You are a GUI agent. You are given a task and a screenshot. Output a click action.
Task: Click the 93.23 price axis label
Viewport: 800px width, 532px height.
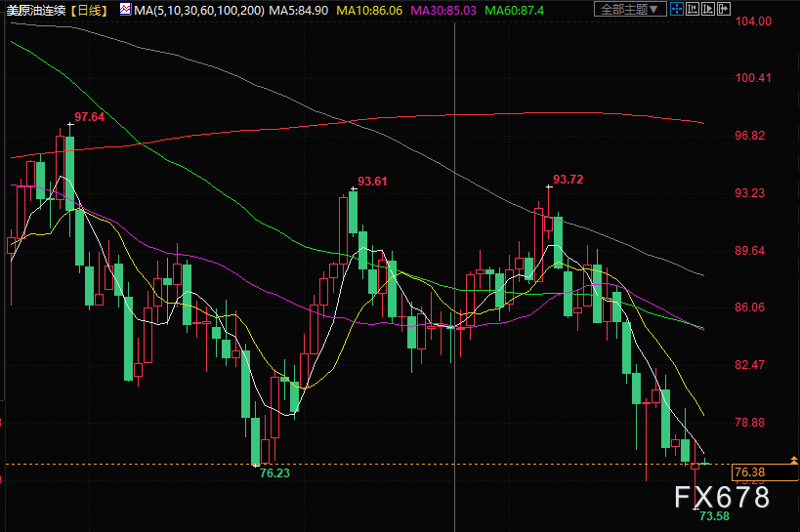pos(750,192)
